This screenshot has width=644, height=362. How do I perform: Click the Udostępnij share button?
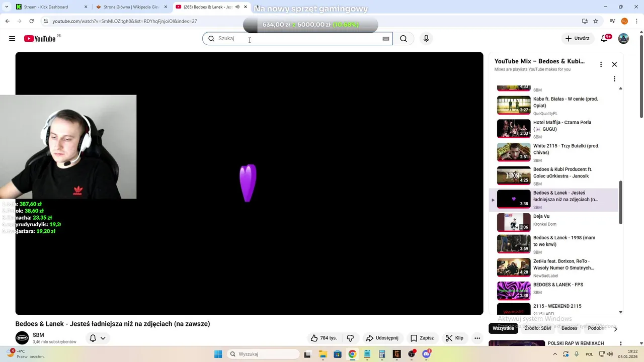tap(382, 338)
